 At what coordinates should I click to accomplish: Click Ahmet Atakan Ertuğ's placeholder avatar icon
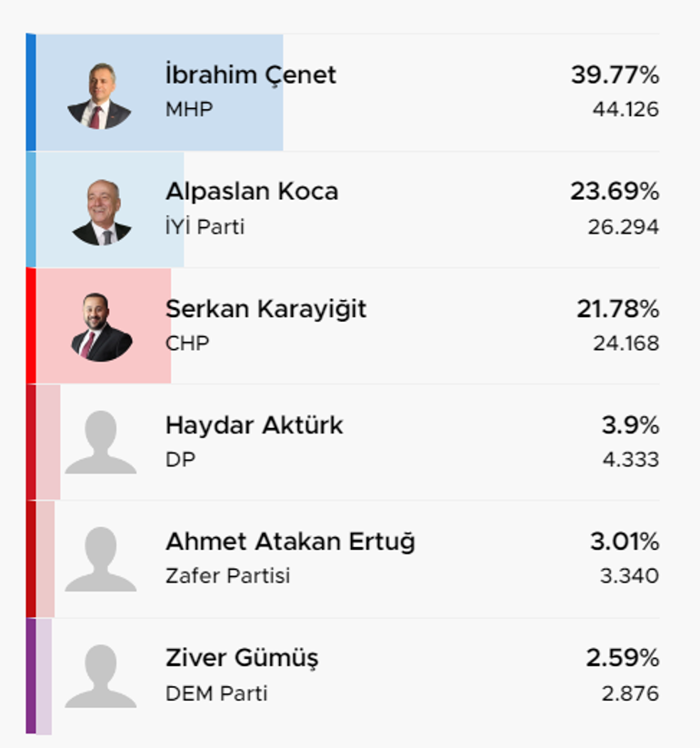[101, 559]
